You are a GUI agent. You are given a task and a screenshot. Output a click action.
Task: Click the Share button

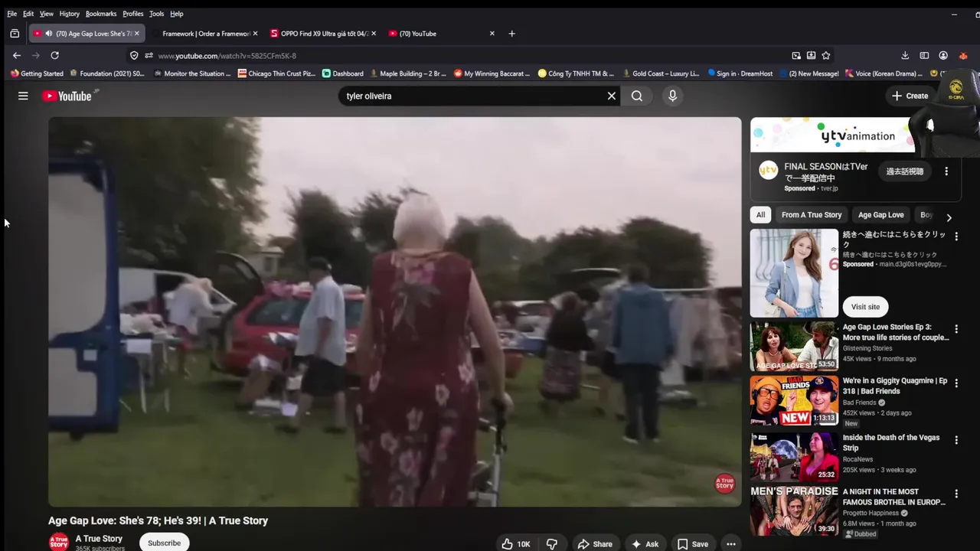pos(595,543)
